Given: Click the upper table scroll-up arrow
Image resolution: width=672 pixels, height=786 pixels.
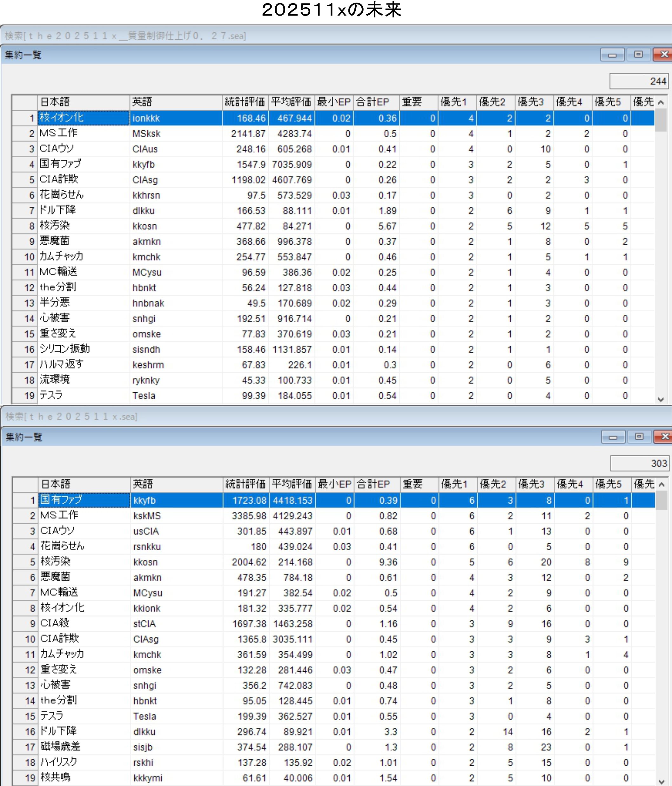Looking at the screenshot, I should (661, 102).
